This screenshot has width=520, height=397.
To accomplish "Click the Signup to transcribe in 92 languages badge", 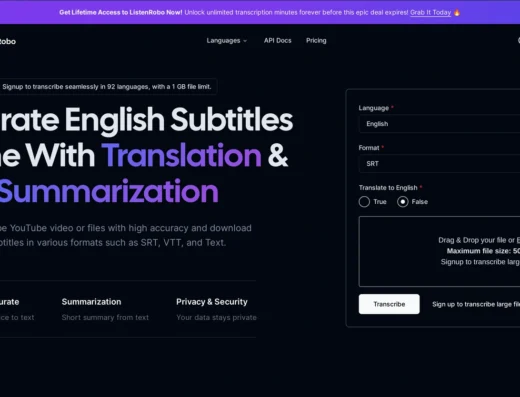I will click(107, 87).
